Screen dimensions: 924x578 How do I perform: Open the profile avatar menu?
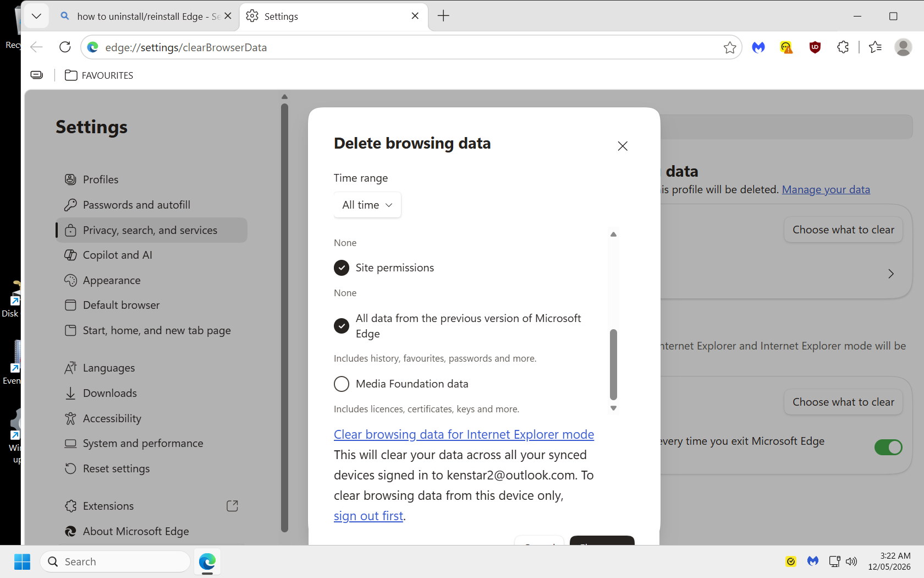pos(903,47)
